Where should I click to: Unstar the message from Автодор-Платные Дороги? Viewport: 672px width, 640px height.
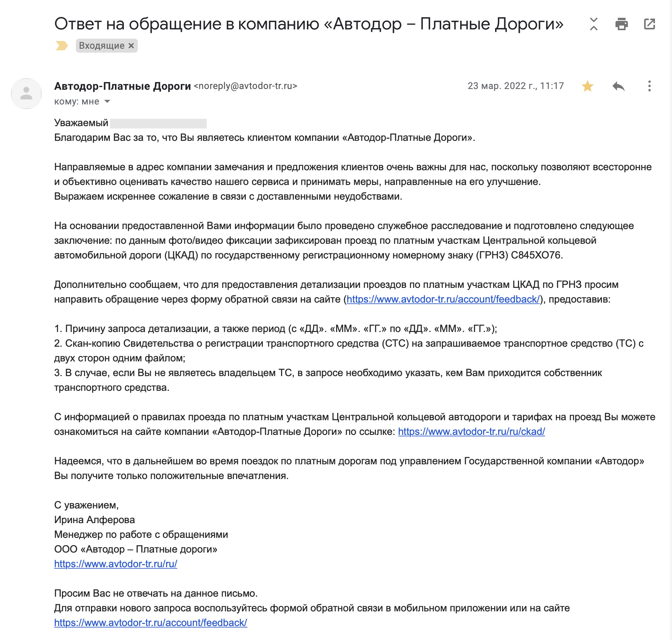[x=587, y=86]
